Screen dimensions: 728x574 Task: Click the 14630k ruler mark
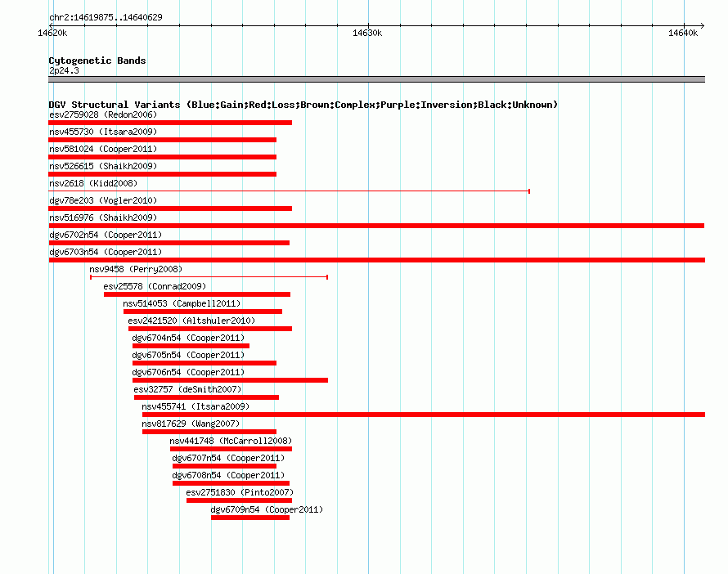coord(367,33)
